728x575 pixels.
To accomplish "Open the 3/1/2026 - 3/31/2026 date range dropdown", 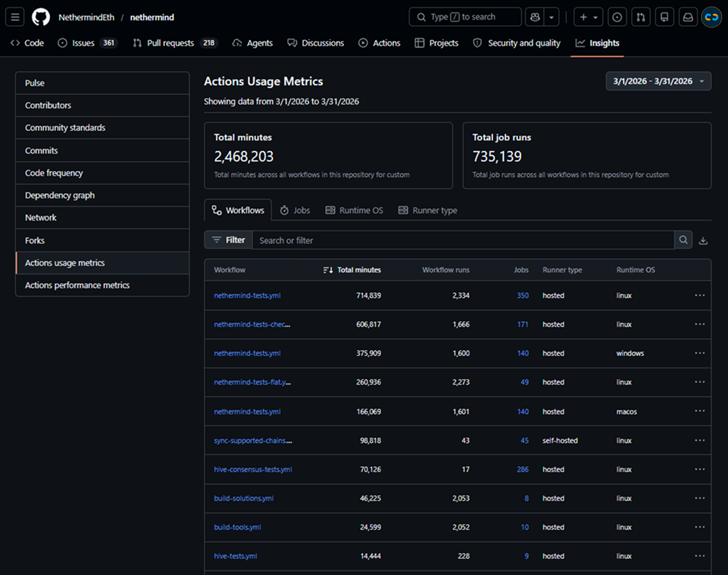I will tap(658, 81).
